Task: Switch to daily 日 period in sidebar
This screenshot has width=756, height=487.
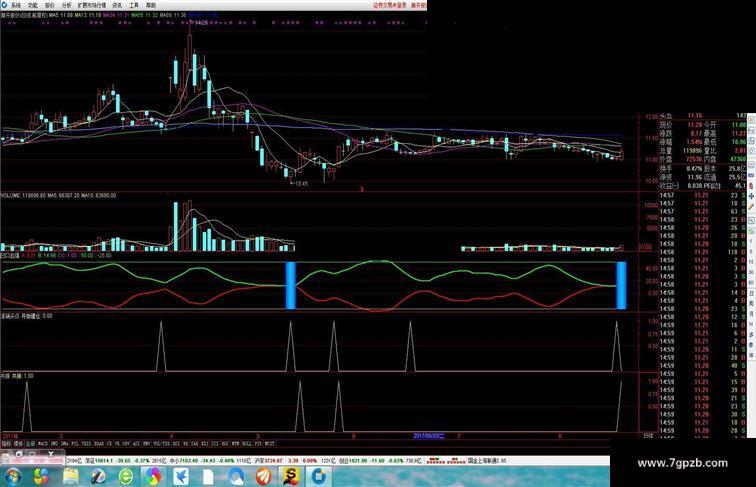Action: coord(752,294)
